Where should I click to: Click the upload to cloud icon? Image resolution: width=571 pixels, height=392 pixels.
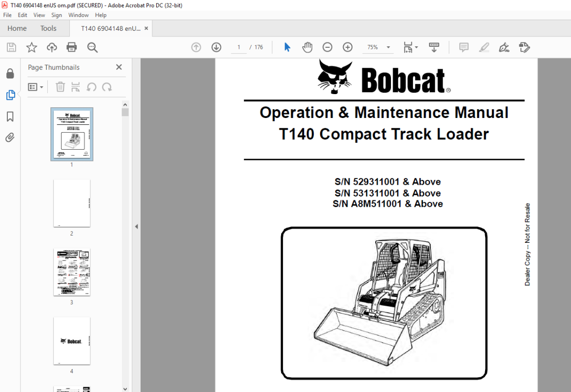point(52,47)
